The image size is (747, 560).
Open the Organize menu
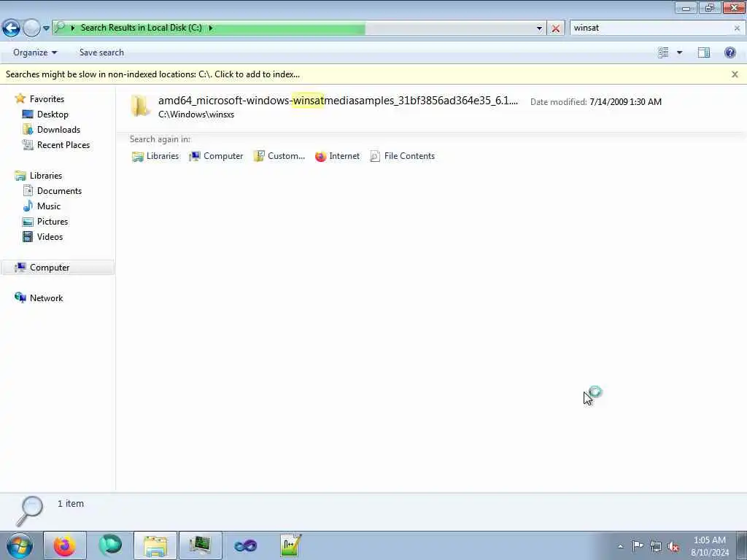click(x=35, y=52)
